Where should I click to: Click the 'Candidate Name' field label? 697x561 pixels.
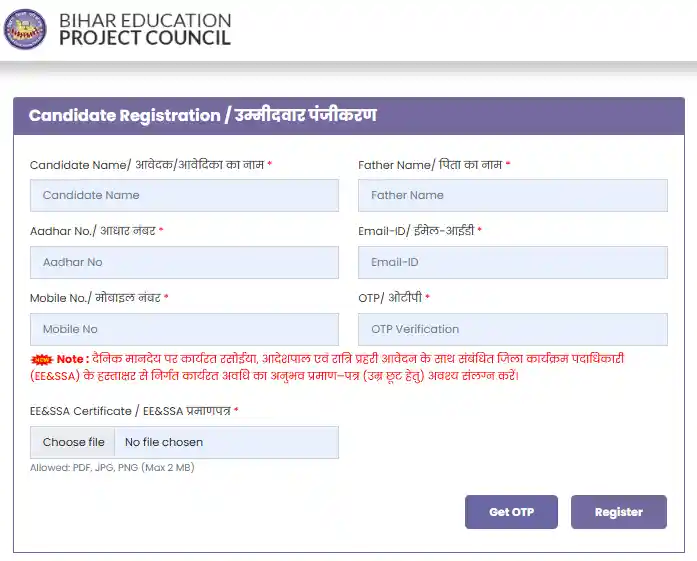point(148,164)
